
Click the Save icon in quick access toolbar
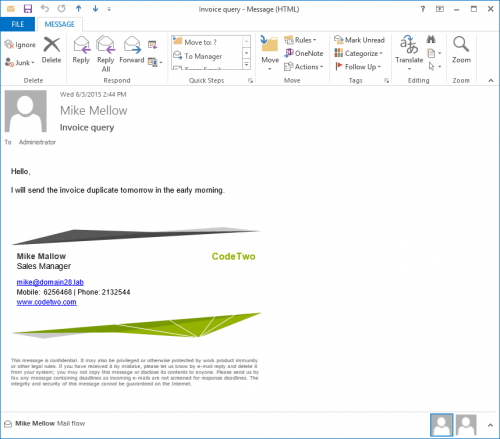point(28,9)
